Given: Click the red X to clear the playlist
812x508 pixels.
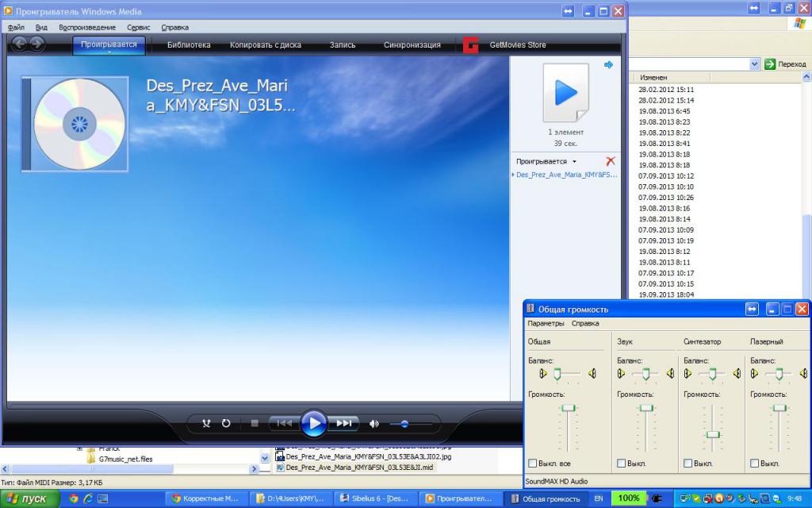Looking at the screenshot, I should [610, 161].
